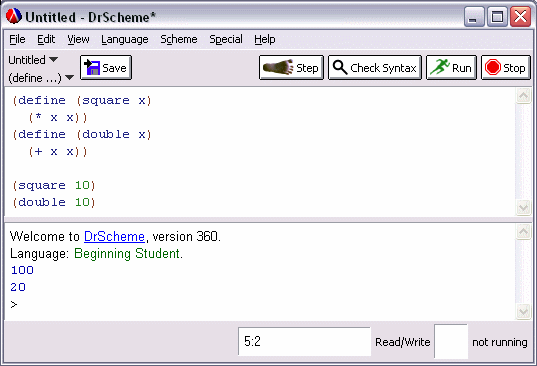
Task: Open the Scheme menu
Action: click(179, 39)
